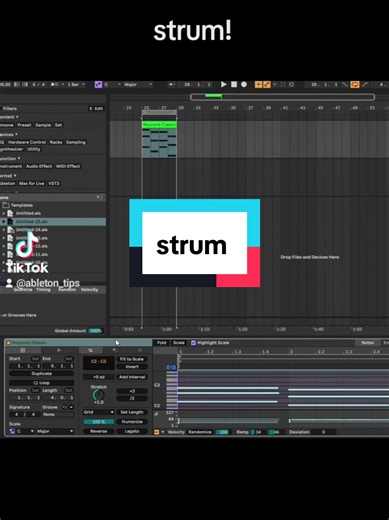This screenshot has height=520, width=389.
Task: Open browser Name column options arrow
Action: click(98, 197)
